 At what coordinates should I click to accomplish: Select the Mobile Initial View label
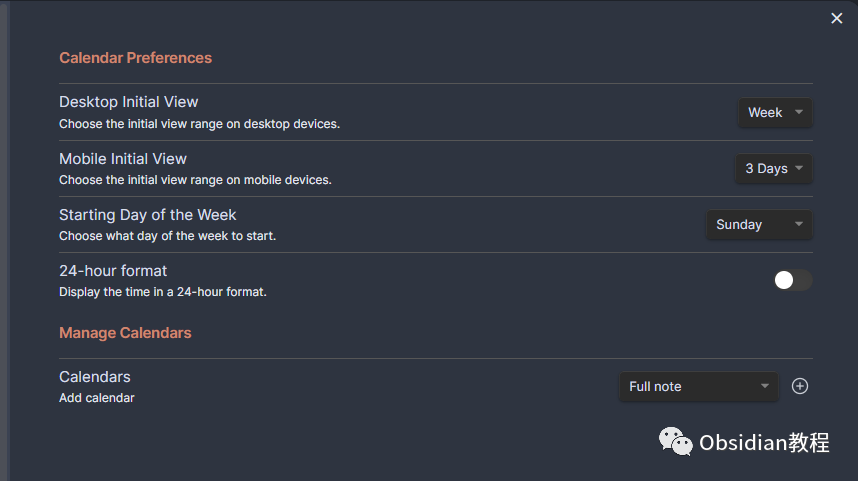click(x=123, y=159)
